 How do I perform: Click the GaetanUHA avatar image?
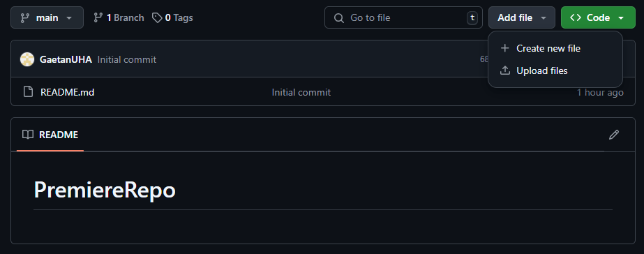click(x=27, y=59)
